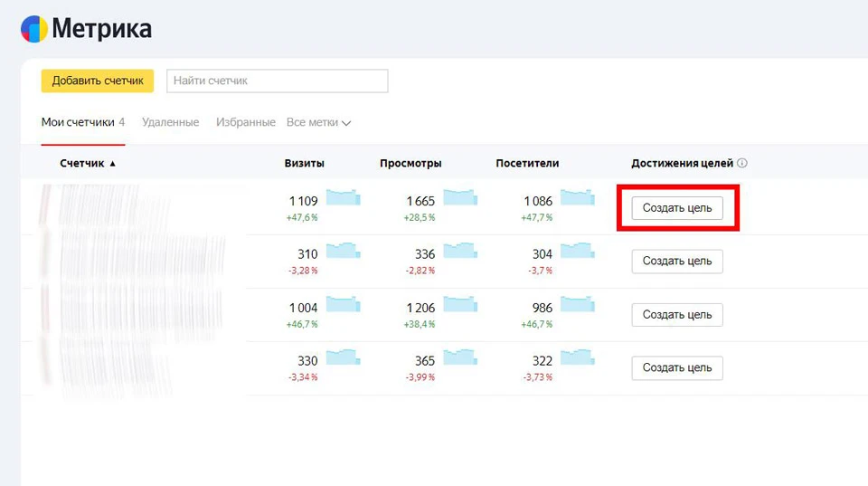The width and height of the screenshot is (868, 486).
Task: Click the Счетчик column header
Action: 82,164
